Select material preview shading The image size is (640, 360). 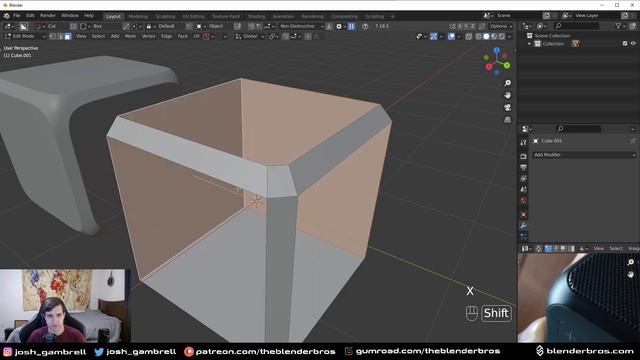click(494, 36)
